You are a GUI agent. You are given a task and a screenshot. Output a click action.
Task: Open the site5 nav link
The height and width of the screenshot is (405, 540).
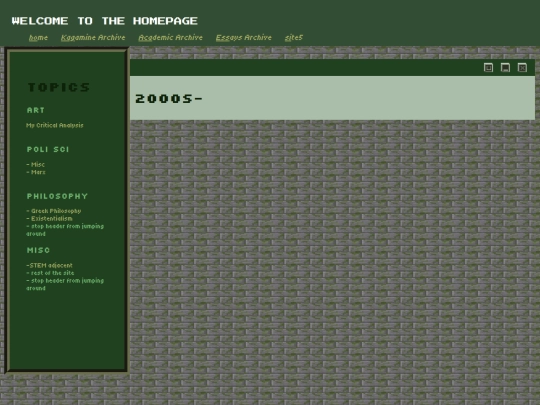pos(294,38)
